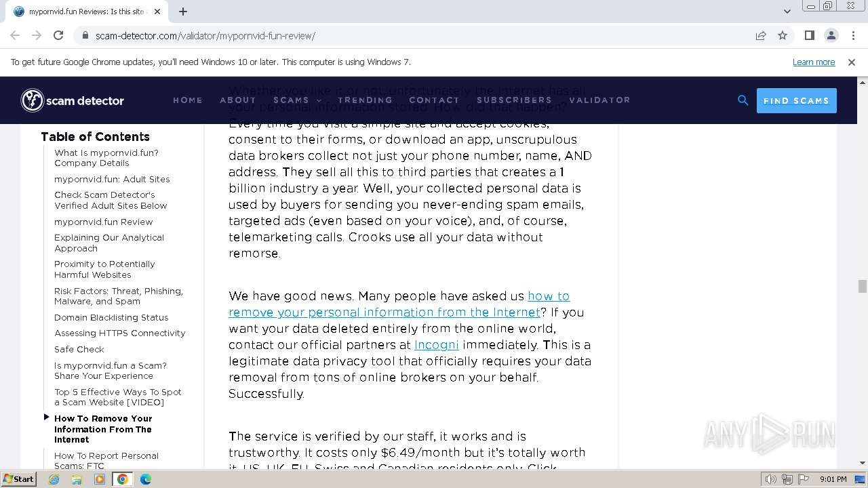Jump to 'Domain Blacklisting Status'
868x488 pixels.
(111, 317)
